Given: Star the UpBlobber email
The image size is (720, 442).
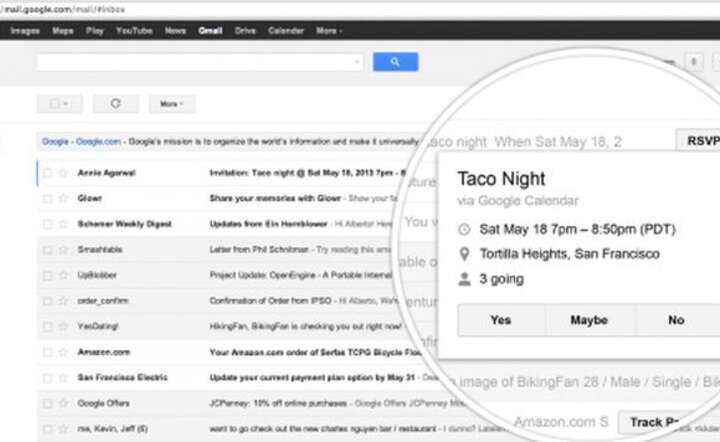Looking at the screenshot, I should 63,275.
